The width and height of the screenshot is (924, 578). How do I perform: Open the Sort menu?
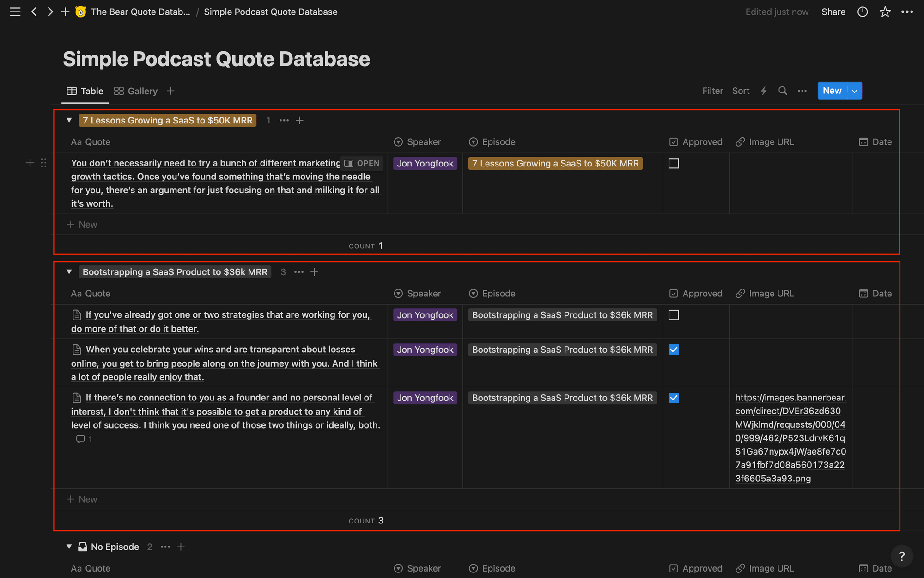(741, 91)
